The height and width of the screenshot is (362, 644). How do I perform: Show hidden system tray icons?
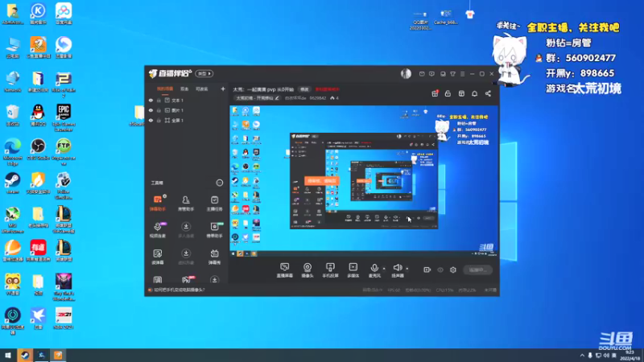582,356
